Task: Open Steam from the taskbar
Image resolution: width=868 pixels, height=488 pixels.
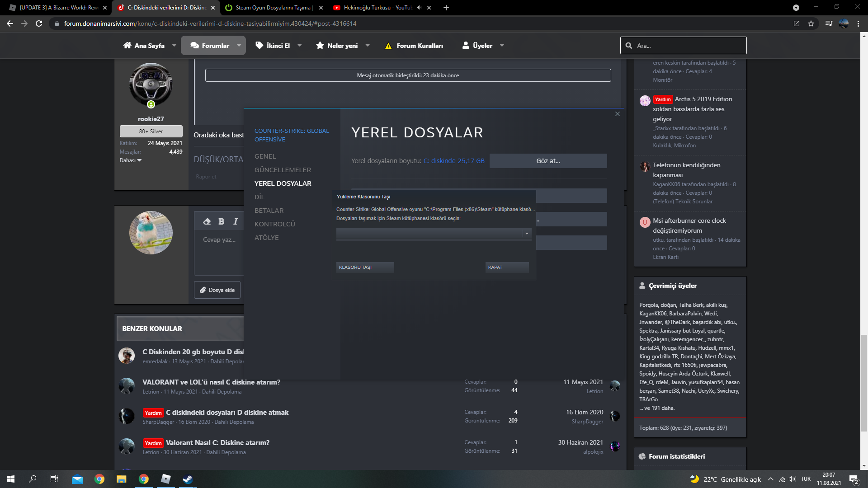Action: coord(188,479)
